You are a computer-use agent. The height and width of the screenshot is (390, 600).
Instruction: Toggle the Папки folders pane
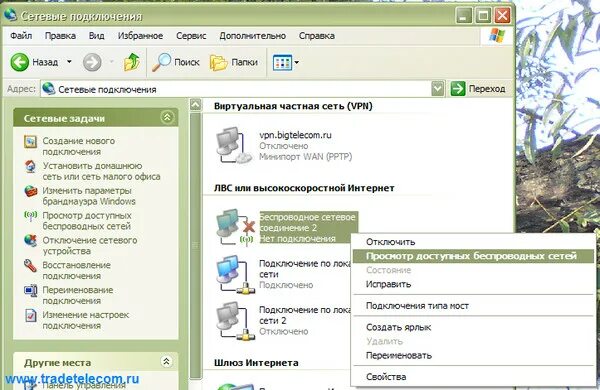pos(234,62)
